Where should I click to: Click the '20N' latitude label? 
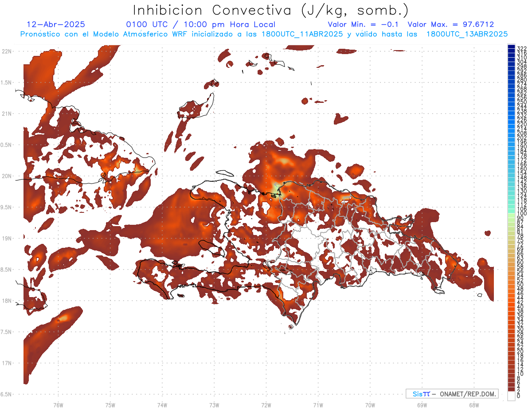pyautogui.click(x=7, y=176)
